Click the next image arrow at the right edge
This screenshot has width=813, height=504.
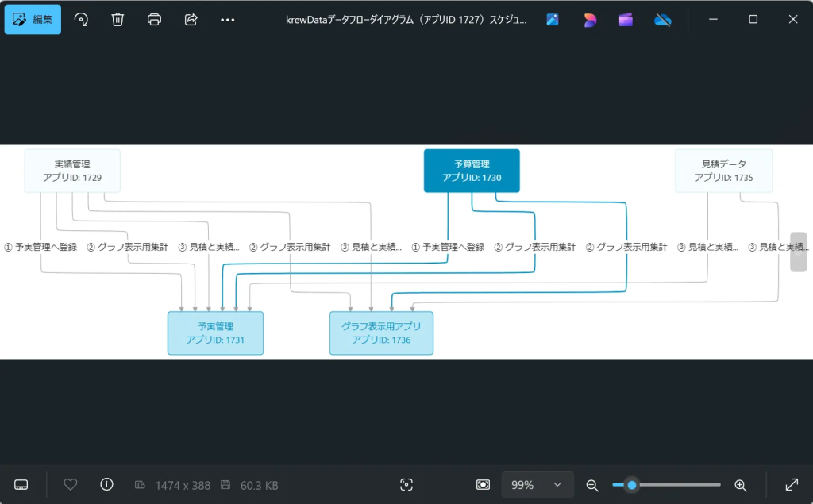pyautogui.click(x=798, y=252)
